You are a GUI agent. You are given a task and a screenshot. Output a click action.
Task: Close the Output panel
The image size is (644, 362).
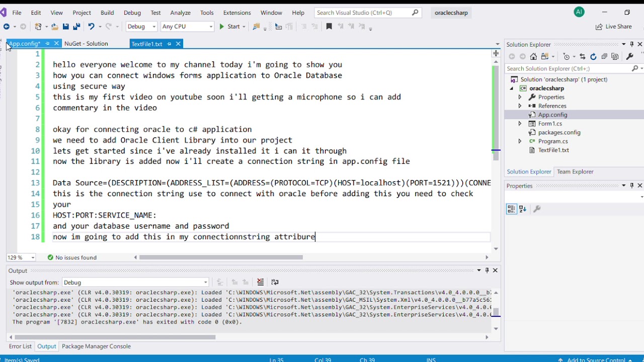495,270
